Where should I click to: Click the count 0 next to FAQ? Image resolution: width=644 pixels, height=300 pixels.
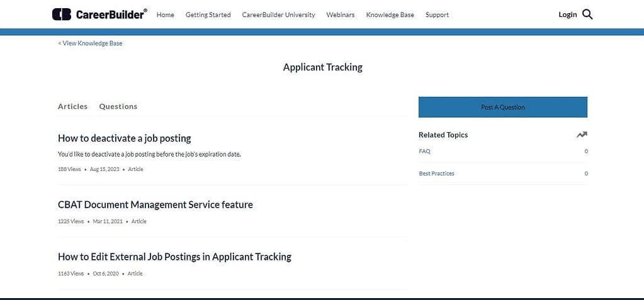586,151
